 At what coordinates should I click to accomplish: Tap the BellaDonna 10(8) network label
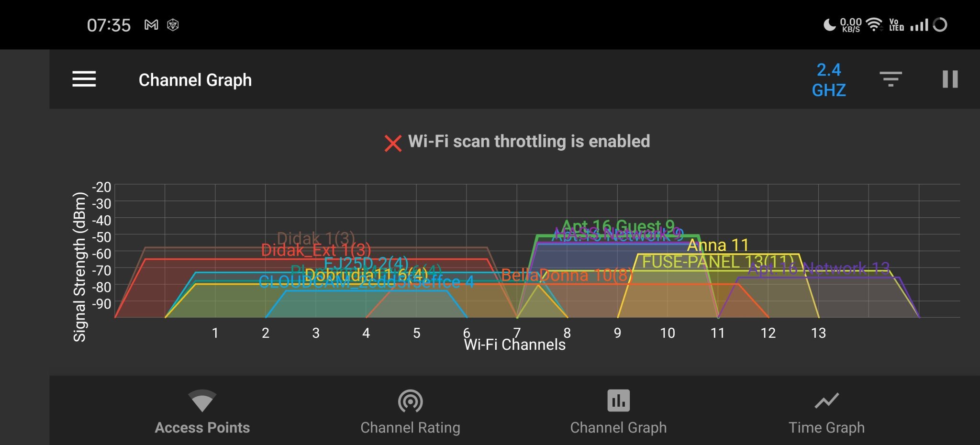[567, 276]
